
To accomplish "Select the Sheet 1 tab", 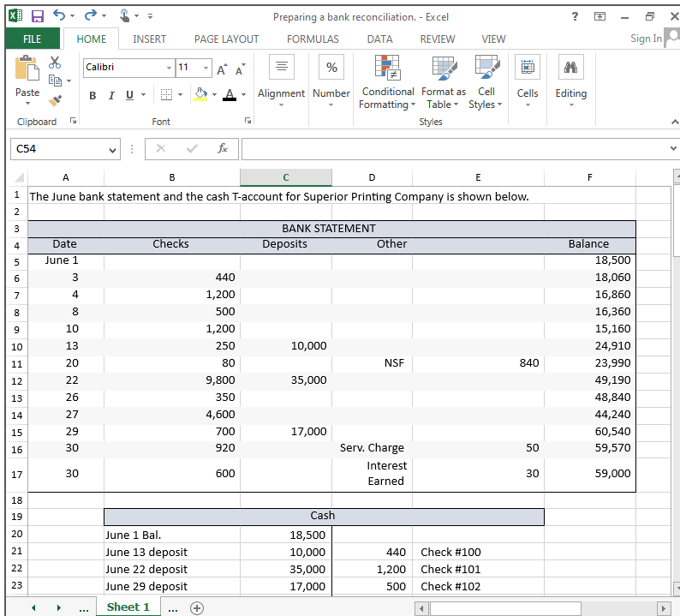I will pos(128,607).
